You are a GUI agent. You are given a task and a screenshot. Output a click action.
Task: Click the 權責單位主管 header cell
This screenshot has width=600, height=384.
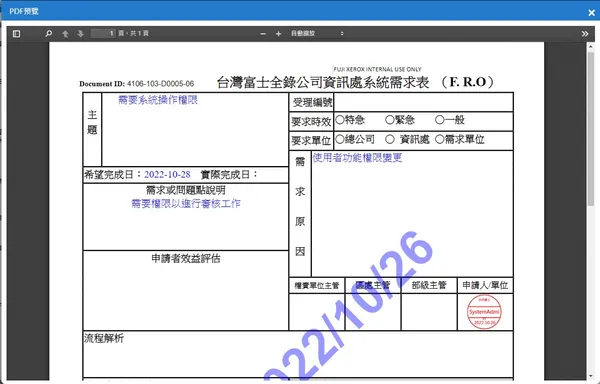[317, 286]
